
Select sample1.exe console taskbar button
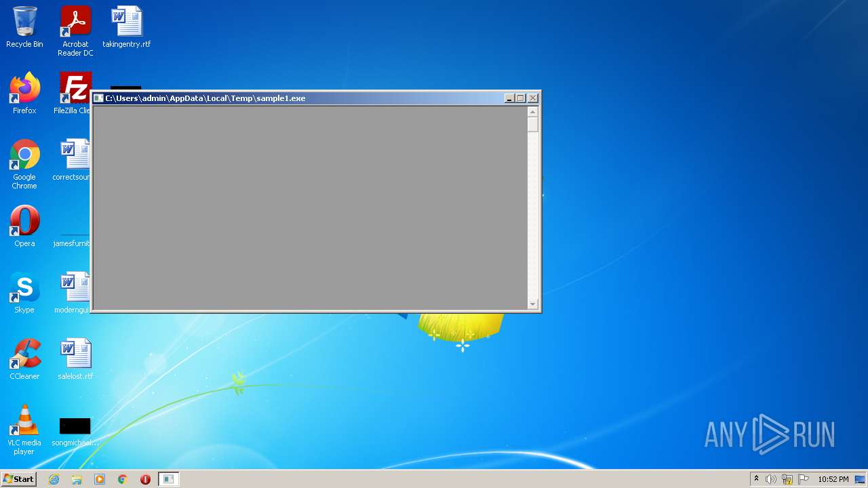[x=168, y=479]
